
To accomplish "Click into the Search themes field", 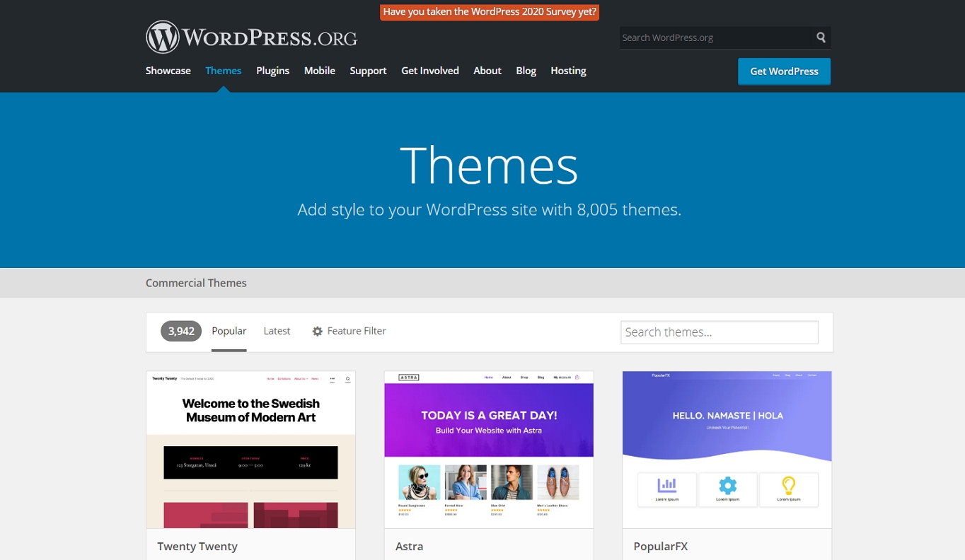I will click(x=720, y=332).
